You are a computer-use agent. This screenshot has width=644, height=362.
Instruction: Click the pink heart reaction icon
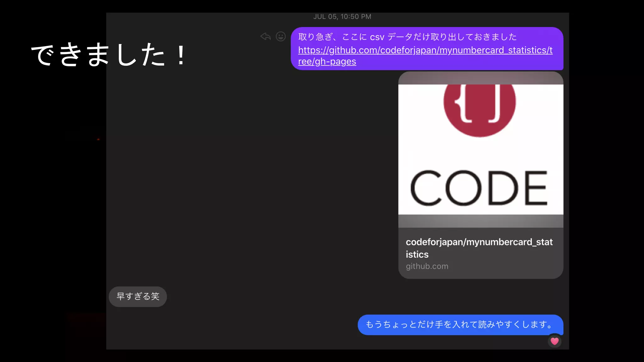pyautogui.click(x=554, y=341)
